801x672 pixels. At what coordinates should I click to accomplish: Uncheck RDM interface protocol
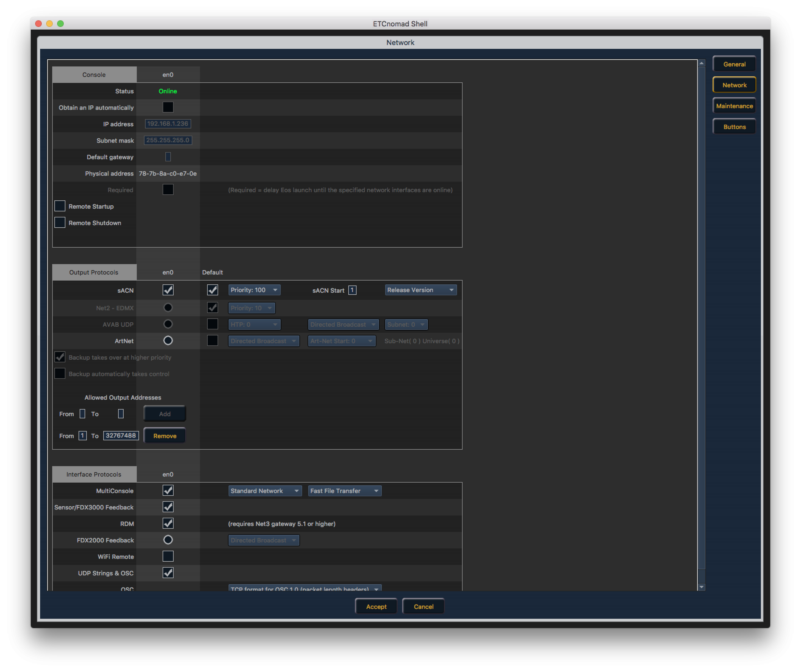pos(168,523)
